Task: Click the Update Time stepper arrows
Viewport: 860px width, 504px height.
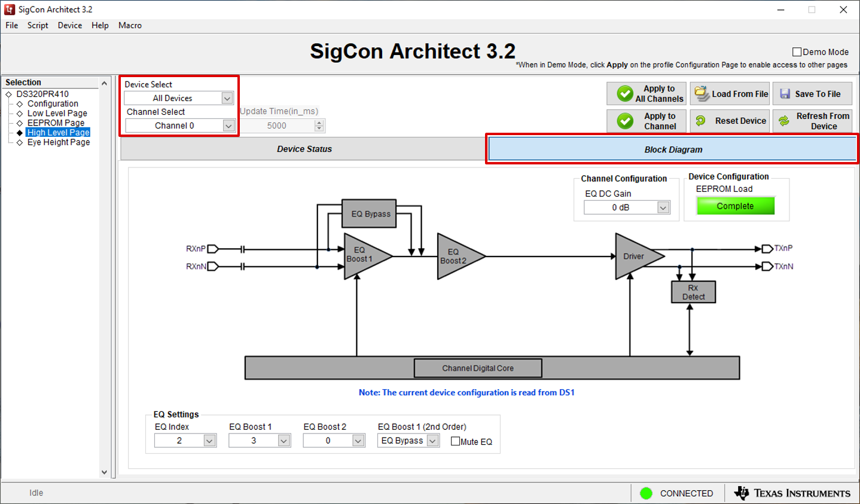Action: click(x=319, y=126)
